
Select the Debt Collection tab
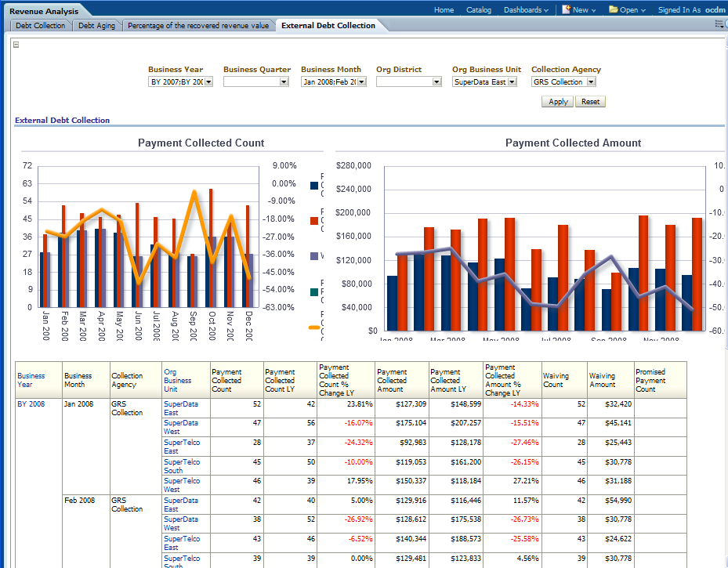40,26
